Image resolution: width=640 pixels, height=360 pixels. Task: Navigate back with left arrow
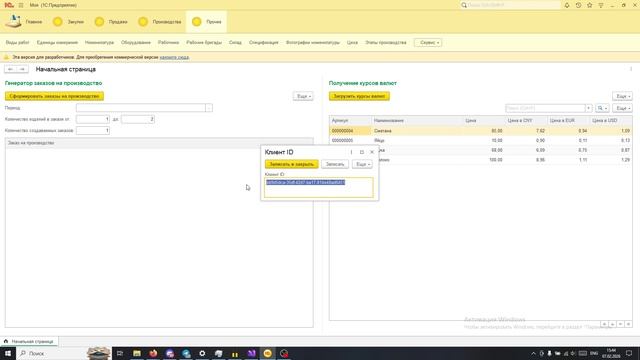(11, 69)
